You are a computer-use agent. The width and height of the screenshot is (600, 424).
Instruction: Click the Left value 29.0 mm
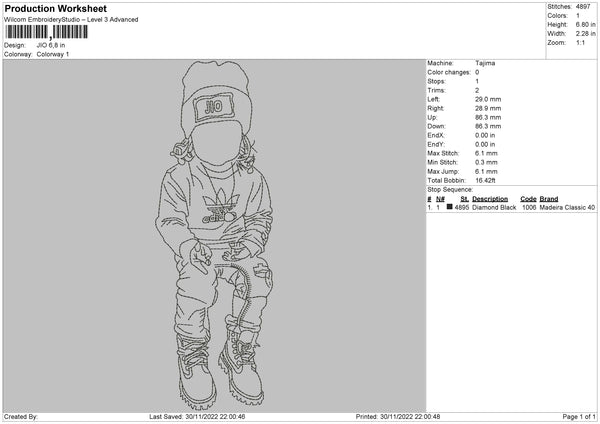(x=488, y=99)
